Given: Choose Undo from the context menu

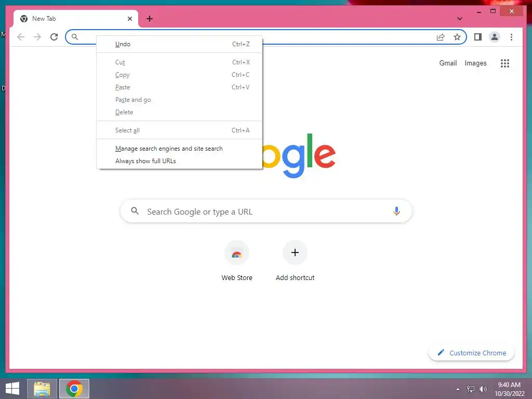Looking at the screenshot, I should coord(179,44).
